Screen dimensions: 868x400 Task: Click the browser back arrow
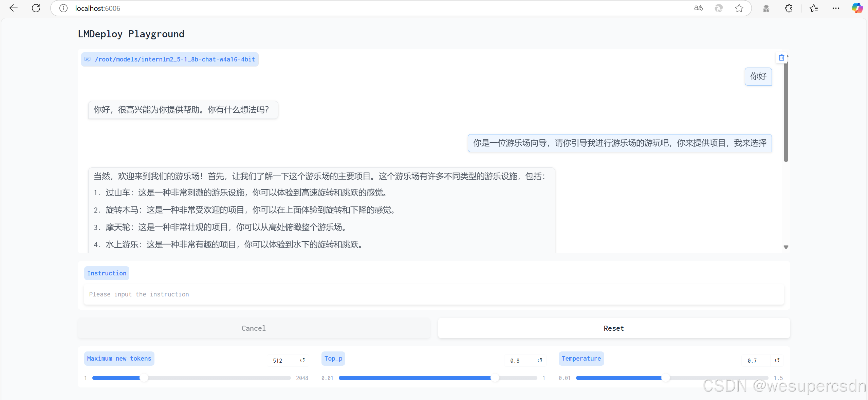[14, 8]
